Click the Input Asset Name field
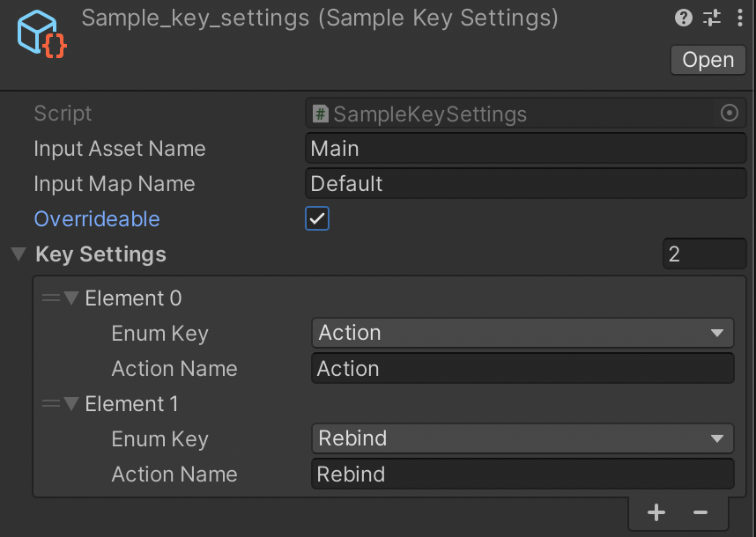This screenshot has height=537, width=756. point(525,149)
